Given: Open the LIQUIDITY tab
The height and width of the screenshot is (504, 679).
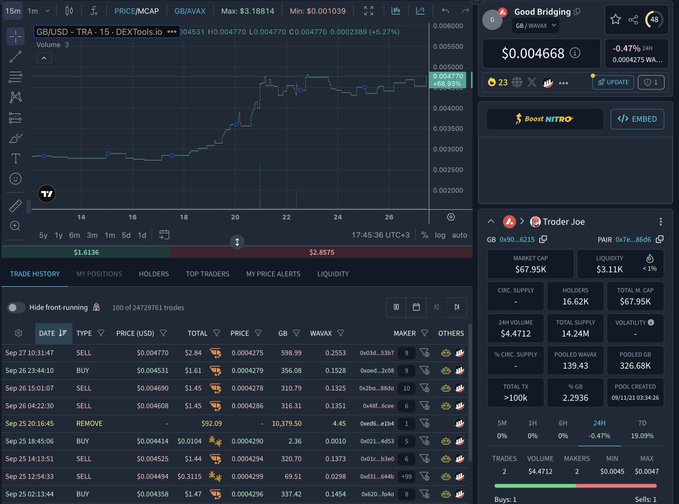Looking at the screenshot, I should point(333,274).
